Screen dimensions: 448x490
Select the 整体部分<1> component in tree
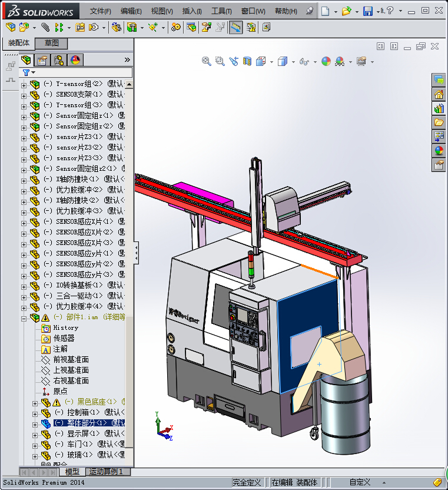[x=89, y=423]
